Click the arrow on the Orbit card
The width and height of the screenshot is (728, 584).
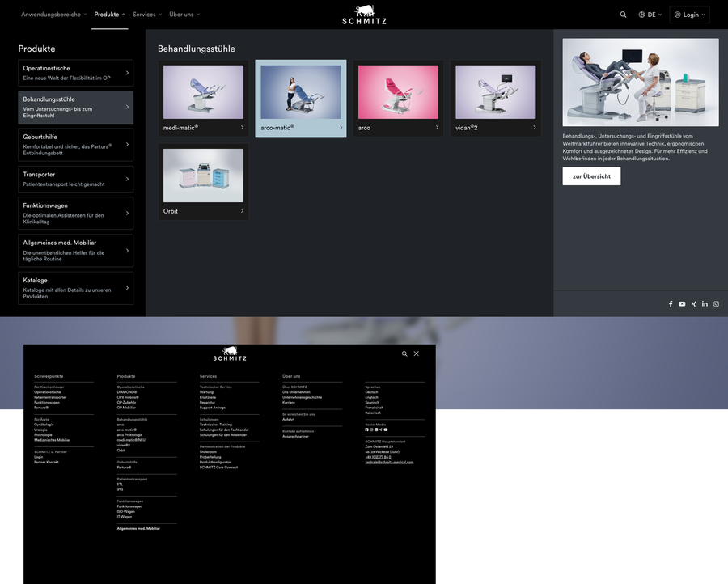242,211
